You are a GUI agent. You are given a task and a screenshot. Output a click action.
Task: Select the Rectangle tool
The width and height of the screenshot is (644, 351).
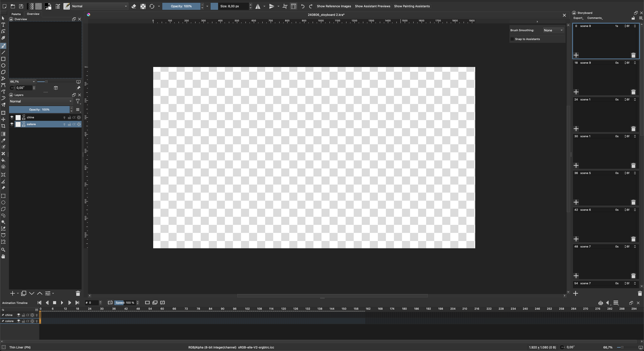click(x=3, y=59)
